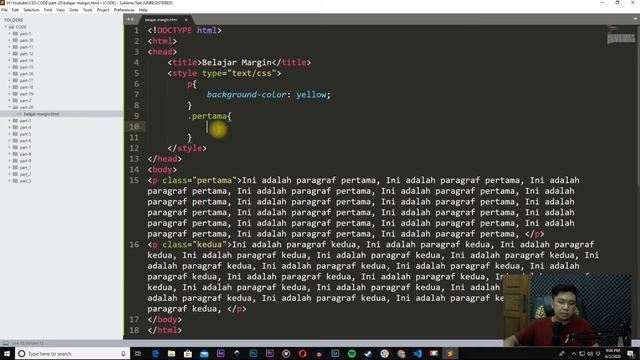The height and width of the screenshot is (360, 640).
Task: Select the part-8 folder label
Action: click(x=25, y=154)
